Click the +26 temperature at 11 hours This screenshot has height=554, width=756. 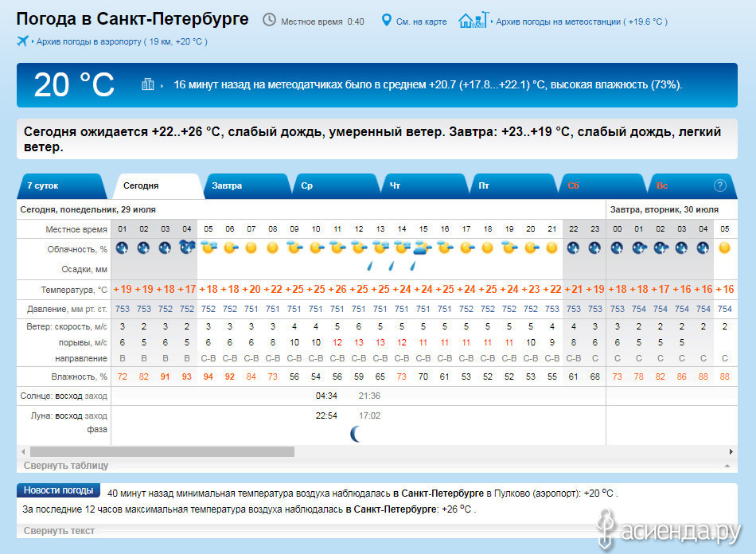point(337,289)
